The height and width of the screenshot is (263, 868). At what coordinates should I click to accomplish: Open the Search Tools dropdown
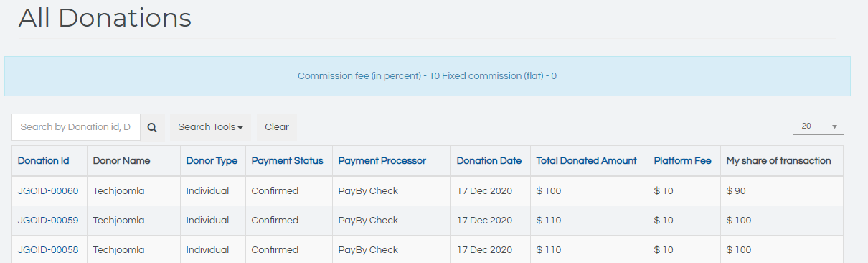210,127
